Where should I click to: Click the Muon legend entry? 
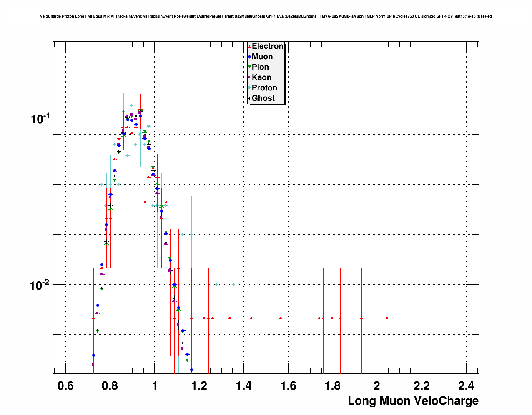pos(261,57)
